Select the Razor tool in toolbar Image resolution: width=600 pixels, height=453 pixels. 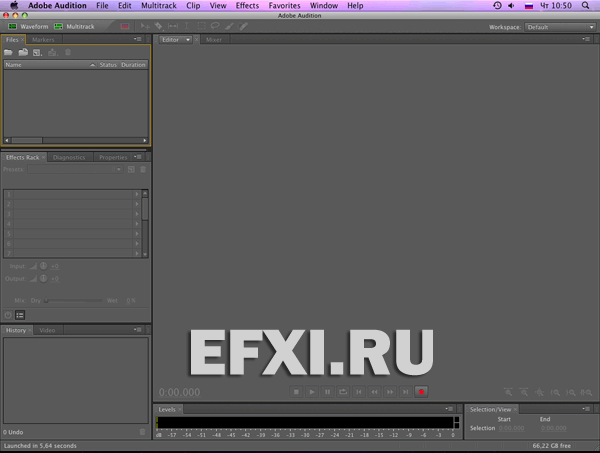[158, 26]
